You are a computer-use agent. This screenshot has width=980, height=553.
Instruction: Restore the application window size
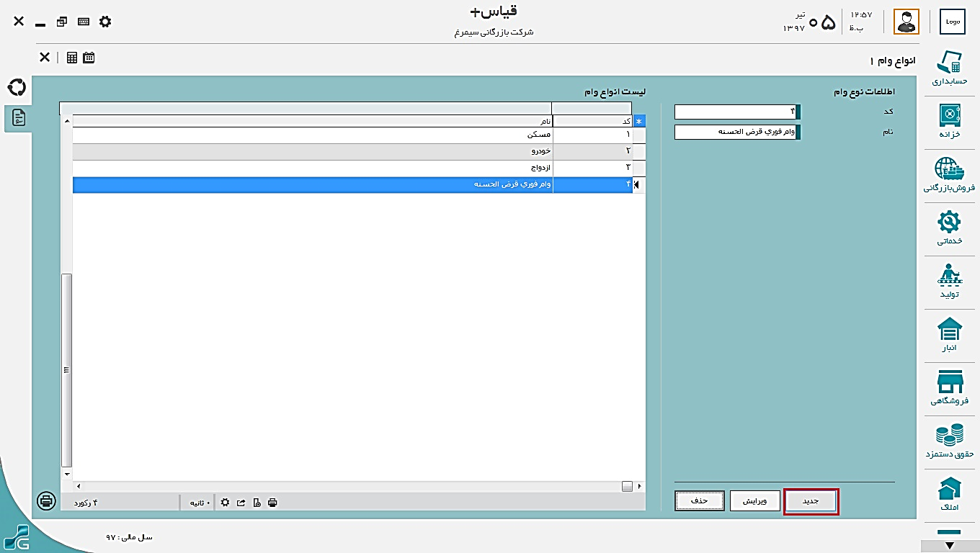click(62, 22)
